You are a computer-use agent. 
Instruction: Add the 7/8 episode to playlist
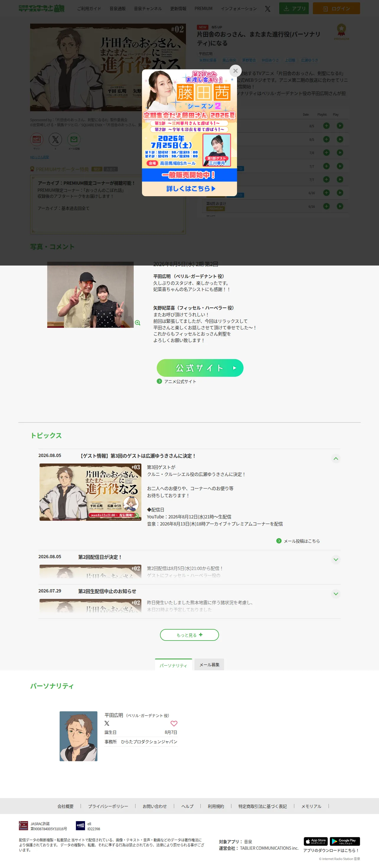click(326, 153)
